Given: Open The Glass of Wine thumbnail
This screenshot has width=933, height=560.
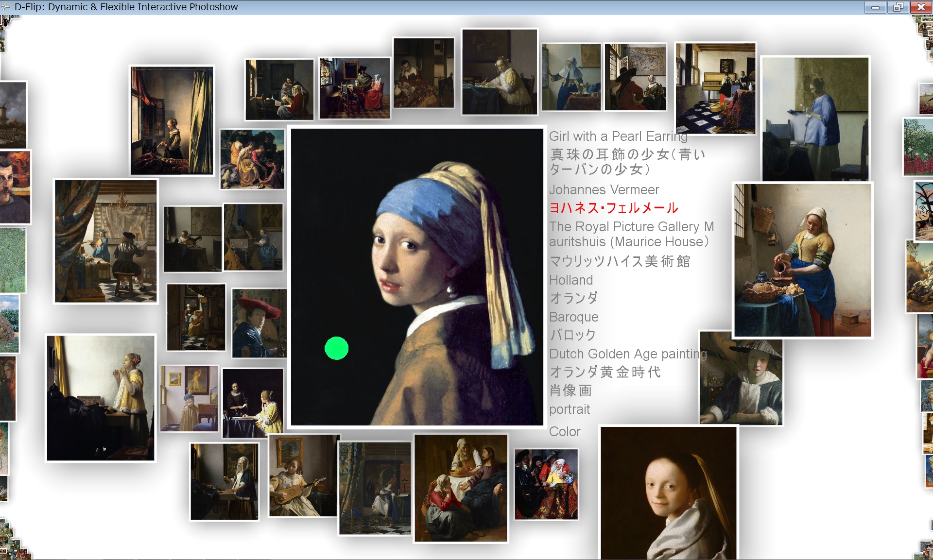Looking at the screenshot, I should tap(355, 88).
